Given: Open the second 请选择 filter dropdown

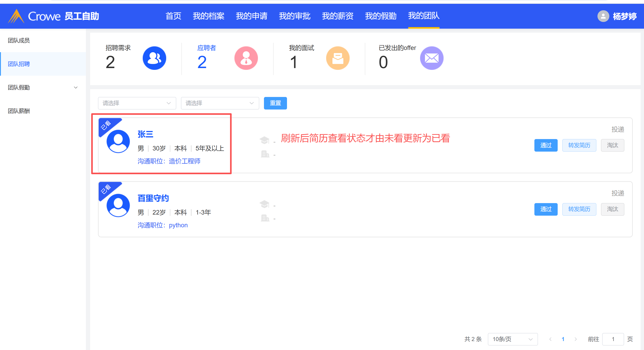Looking at the screenshot, I should (x=220, y=103).
